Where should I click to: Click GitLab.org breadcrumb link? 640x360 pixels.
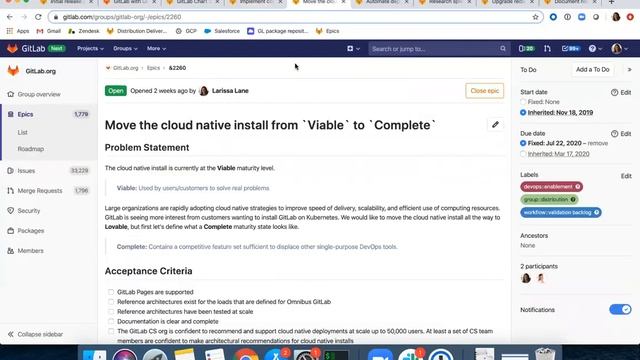[126, 68]
